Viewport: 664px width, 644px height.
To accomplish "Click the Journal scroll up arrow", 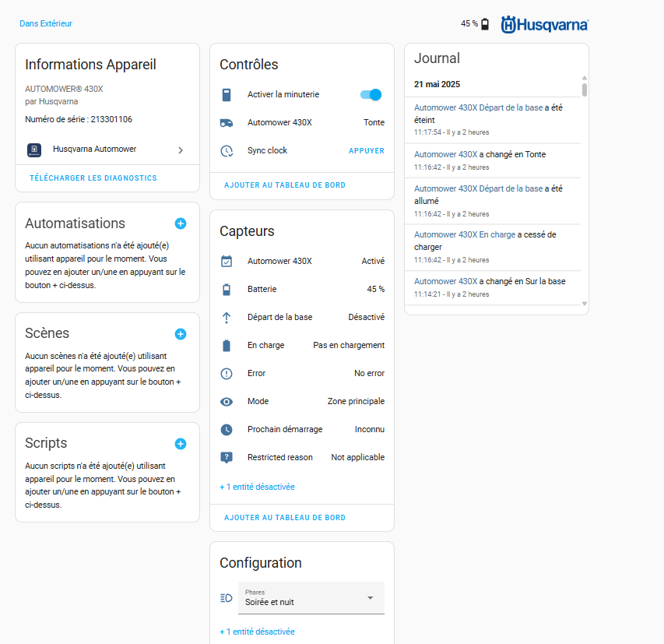I will (x=585, y=78).
